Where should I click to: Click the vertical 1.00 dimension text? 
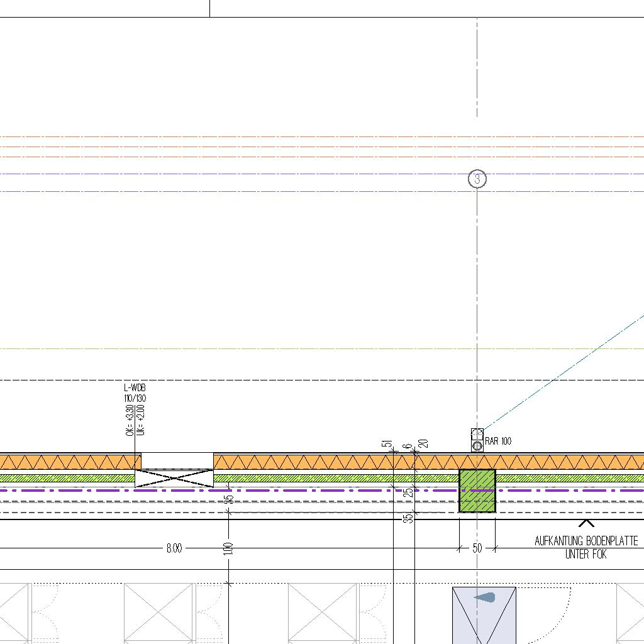228,548
